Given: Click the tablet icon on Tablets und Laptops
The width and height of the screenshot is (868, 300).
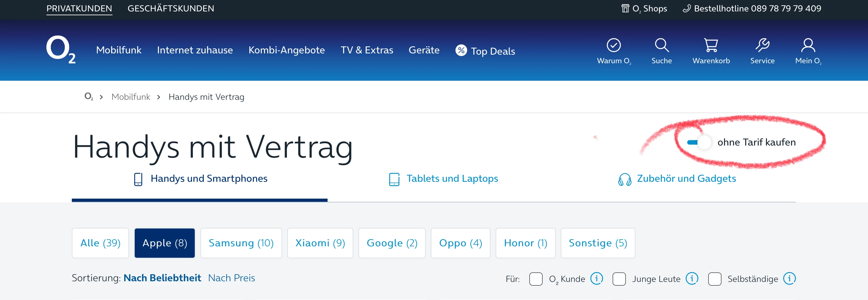Looking at the screenshot, I should (394, 179).
